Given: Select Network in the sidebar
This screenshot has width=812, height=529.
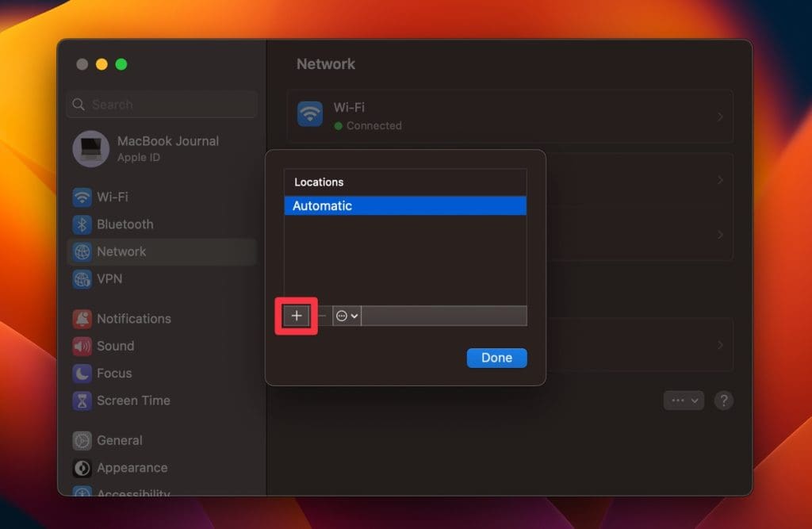Looking at the screenshot, I should (x=162, y=251).
